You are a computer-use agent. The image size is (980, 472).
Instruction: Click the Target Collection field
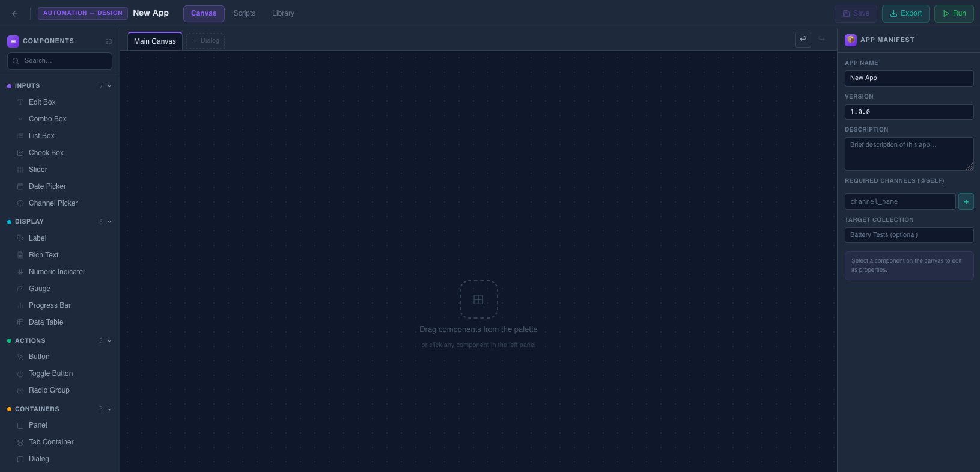tap(909, 235)
